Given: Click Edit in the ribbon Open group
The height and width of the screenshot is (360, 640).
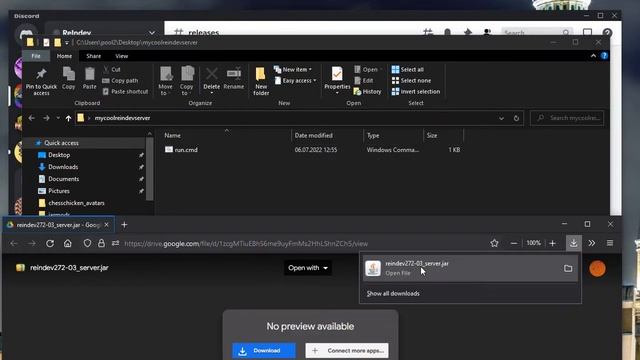Looking at the screenshot, I should [x=364, y=80].
